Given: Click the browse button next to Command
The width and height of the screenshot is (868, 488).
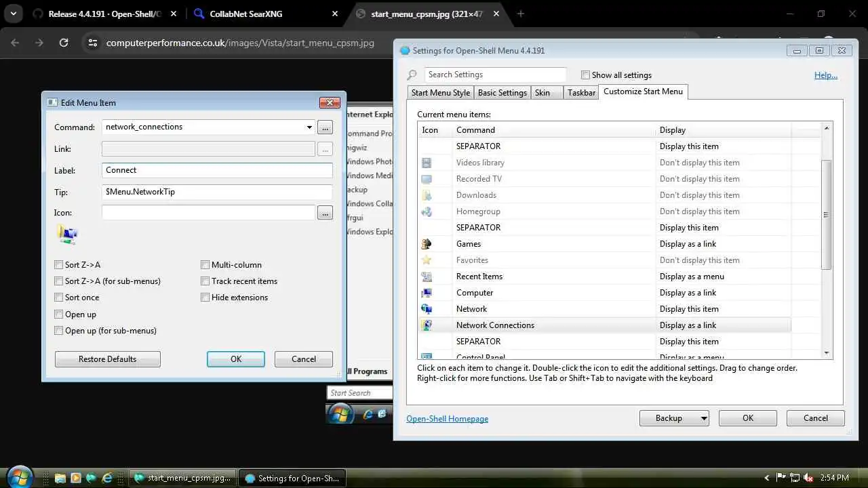Looking at the screenshot, I should pyautogui.click(x=325, y=127).
